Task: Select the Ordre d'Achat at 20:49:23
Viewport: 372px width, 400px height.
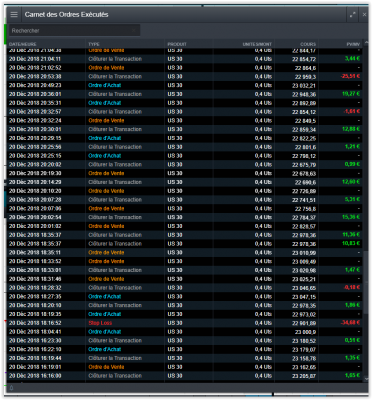Action: (x=105, y=85)
